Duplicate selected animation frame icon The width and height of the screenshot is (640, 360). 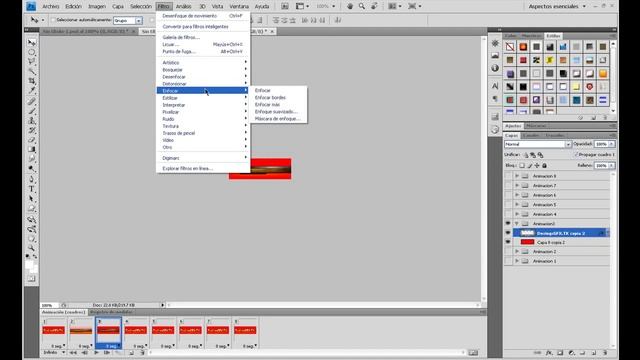(132, 353)
